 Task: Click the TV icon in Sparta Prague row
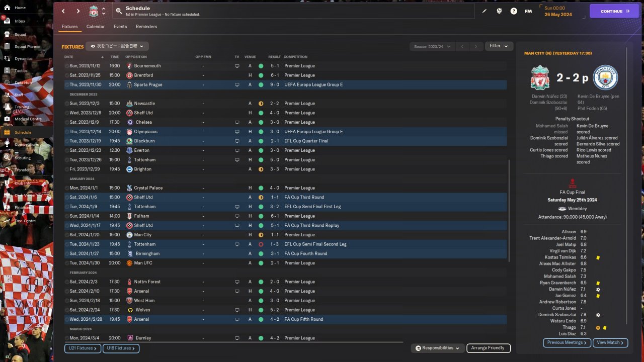[x=237, y=85]
